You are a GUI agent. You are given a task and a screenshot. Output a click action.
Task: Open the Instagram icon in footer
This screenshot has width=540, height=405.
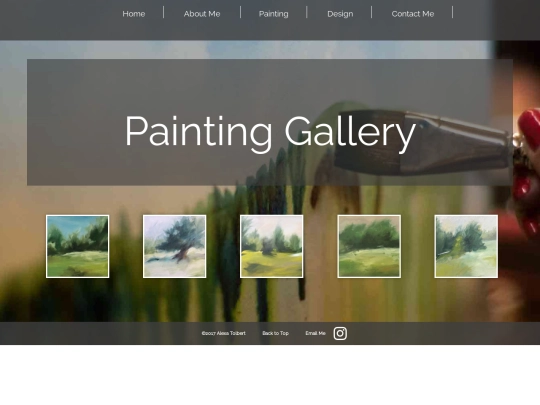pyautogui.click(x=340, y=333)
